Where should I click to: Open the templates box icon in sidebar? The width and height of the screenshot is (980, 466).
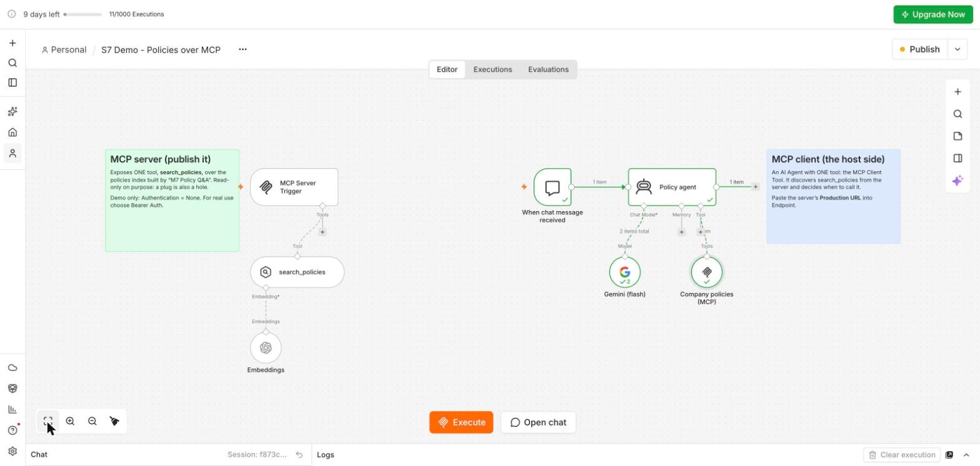point(12,389)
